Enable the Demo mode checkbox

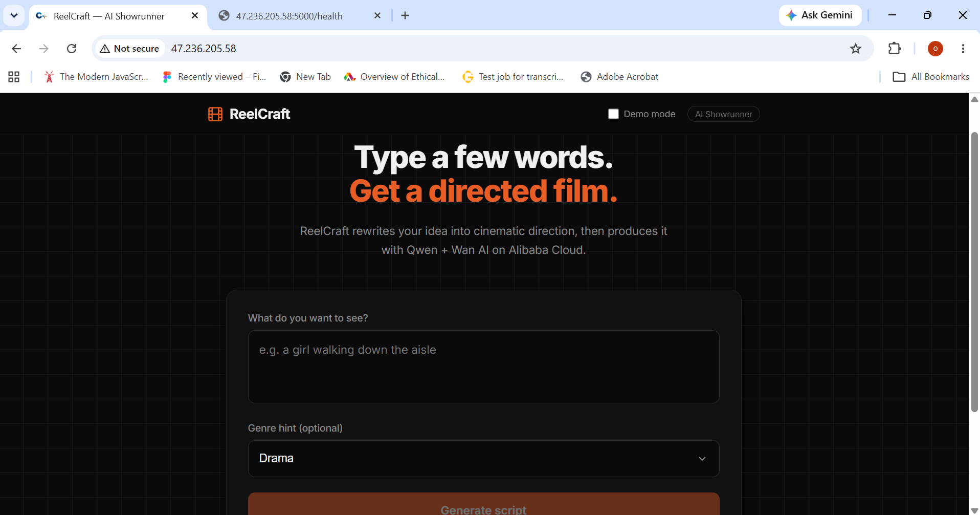coord(613,114)
